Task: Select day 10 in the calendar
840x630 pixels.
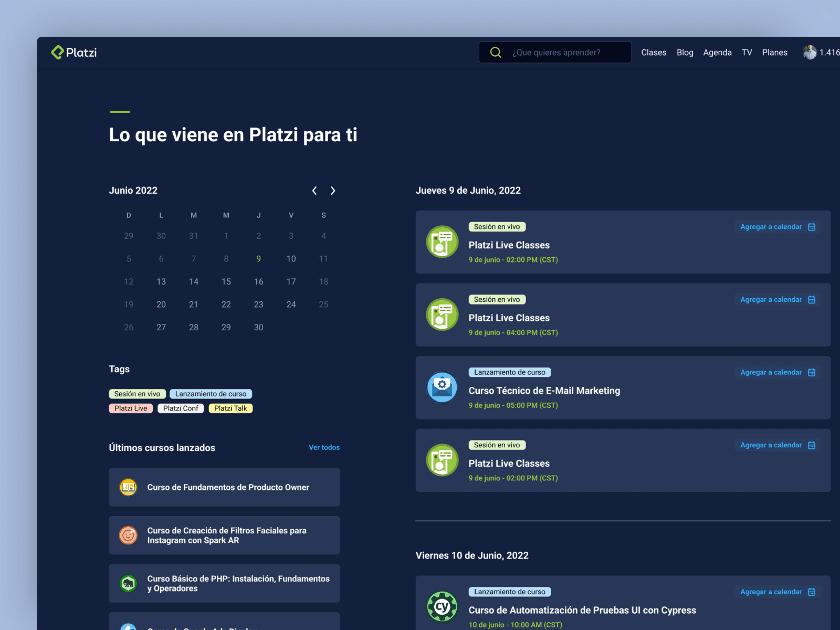Action: [x=291, y=259]
